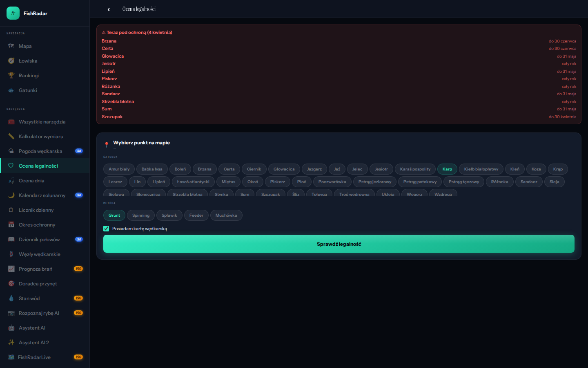The width and height of the screenshot is (588, 368).
Task: Select the Okoń species chip
Action: [x=253, y=182]
